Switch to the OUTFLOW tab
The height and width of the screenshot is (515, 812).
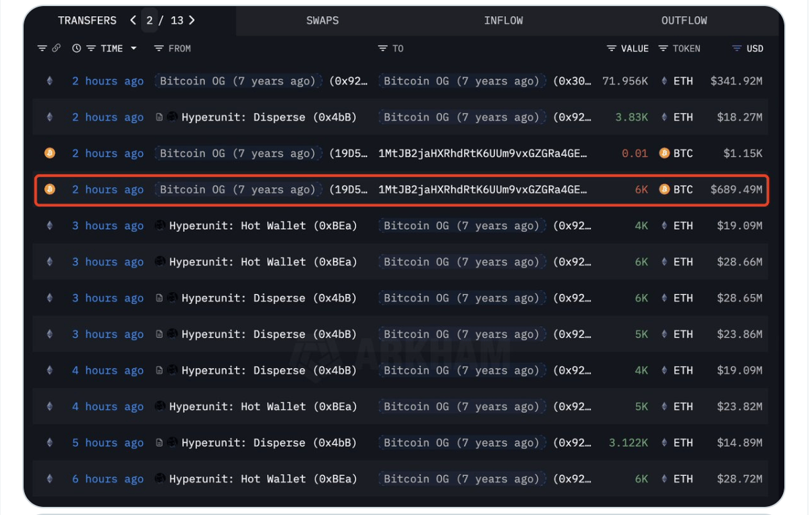point(684,20)
